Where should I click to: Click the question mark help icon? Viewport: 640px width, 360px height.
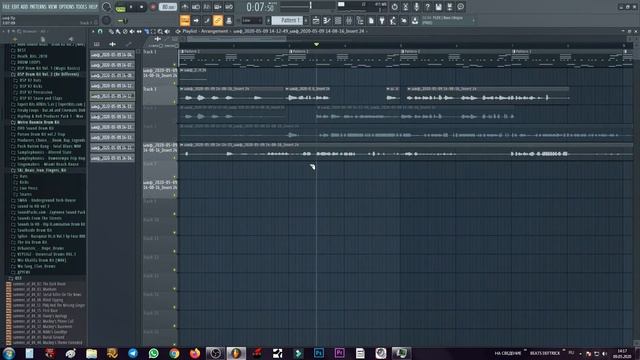(427, 7)
